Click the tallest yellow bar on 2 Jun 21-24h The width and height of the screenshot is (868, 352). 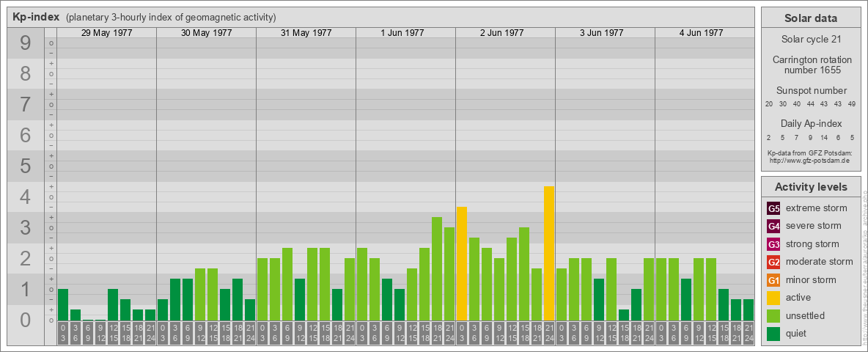[549, 254]
